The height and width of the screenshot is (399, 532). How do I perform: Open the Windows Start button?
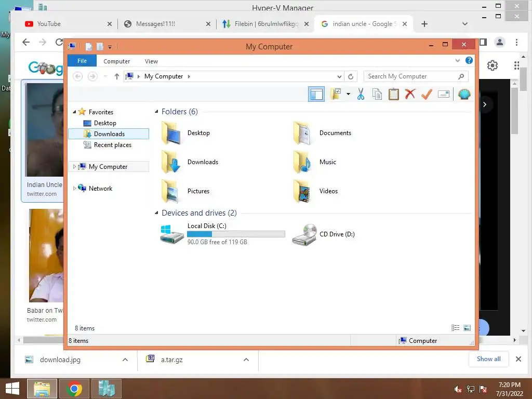(x=12, y=389)
